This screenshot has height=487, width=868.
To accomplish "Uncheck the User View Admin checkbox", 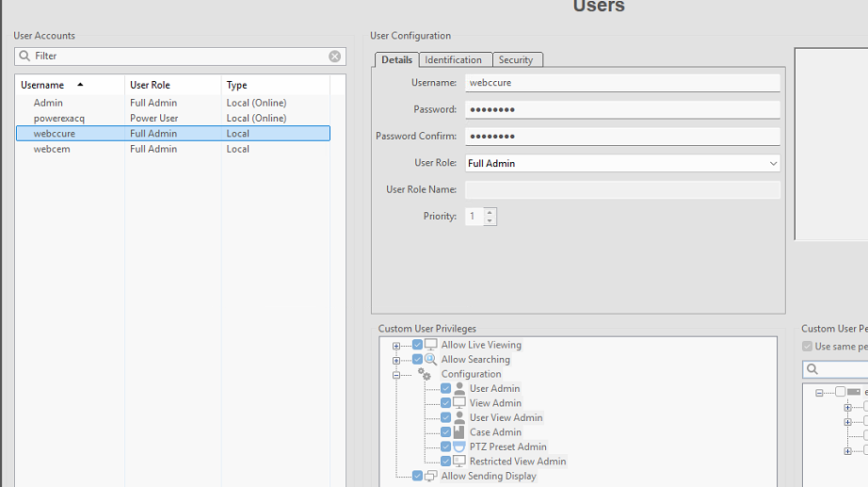I will pos(445,418).
